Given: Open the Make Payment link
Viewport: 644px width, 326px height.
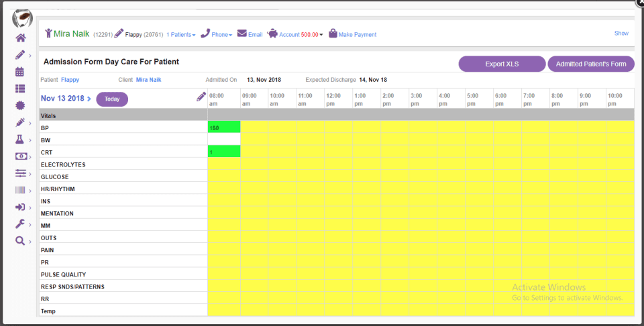Looking at the screenshot, I should (x=352, y=34).
